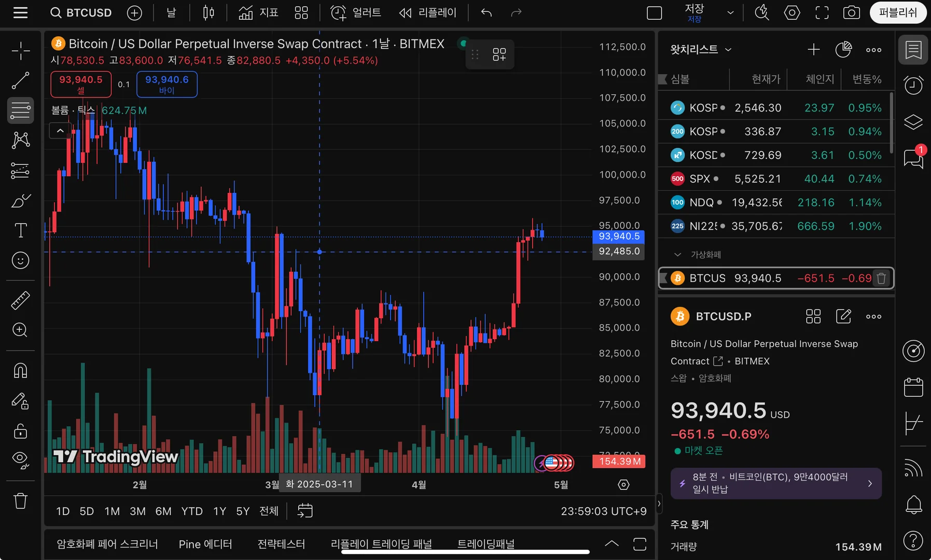Remove drawings with the left toolbar trash icon

(21, 501)
